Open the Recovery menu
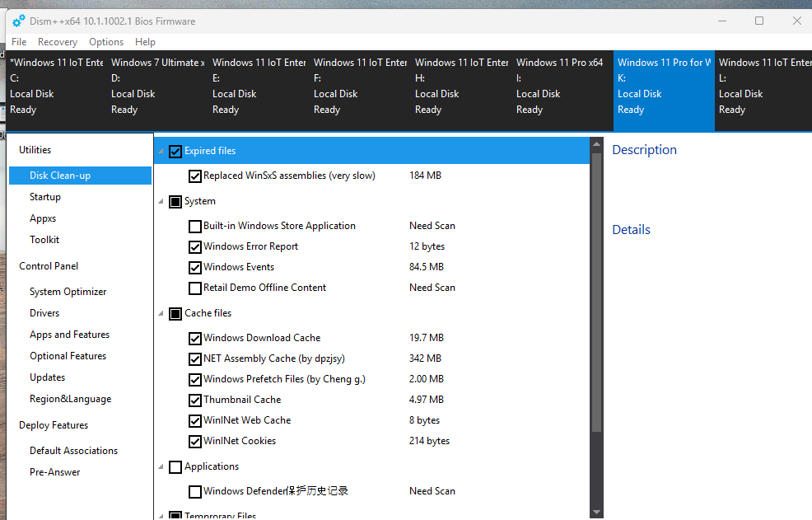Screen dimensions: 812x520 pos(58,42)
